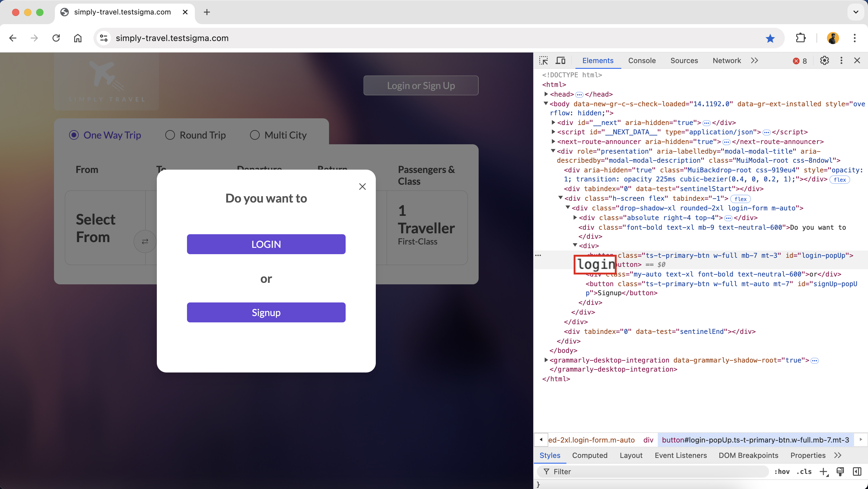
Task: Open the Computed pane tab
Action: 590,455
